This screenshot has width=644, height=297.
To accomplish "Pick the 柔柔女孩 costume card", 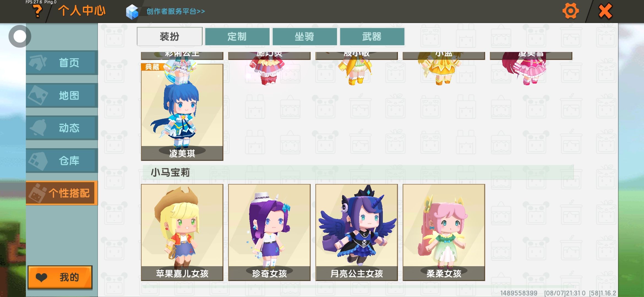I will 444,232.
